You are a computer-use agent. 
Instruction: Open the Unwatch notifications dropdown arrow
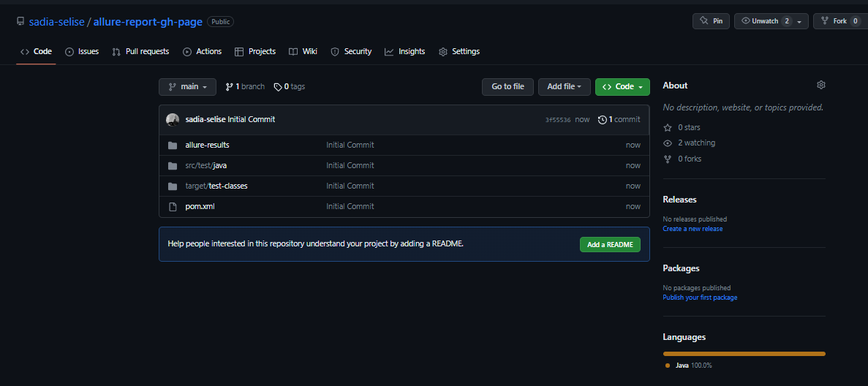799,22
